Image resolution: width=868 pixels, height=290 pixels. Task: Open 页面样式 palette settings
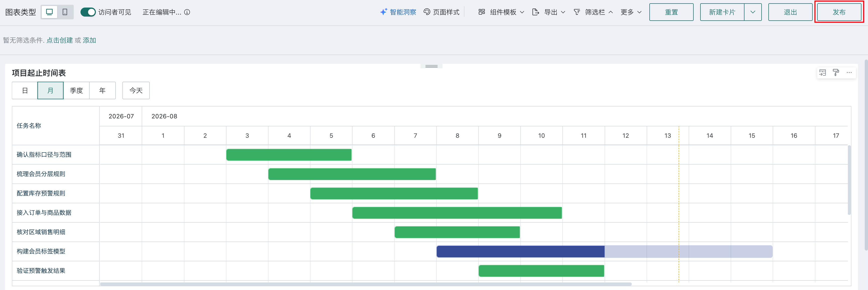441,12
